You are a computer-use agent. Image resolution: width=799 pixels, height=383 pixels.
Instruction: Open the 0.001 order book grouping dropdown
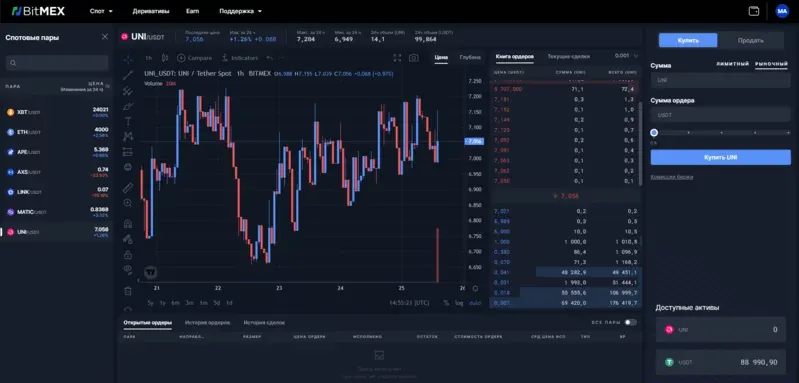(x=626, y=56)
